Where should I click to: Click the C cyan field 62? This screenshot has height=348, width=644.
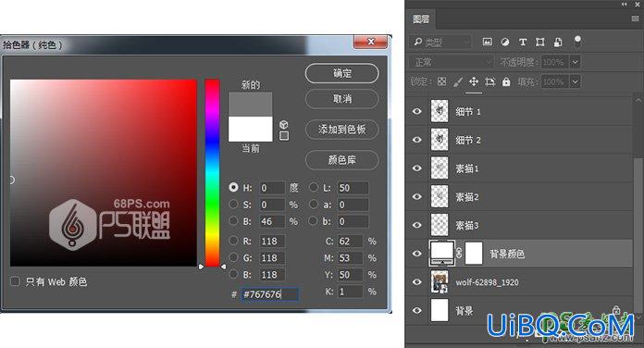click(x=351, y=242)
